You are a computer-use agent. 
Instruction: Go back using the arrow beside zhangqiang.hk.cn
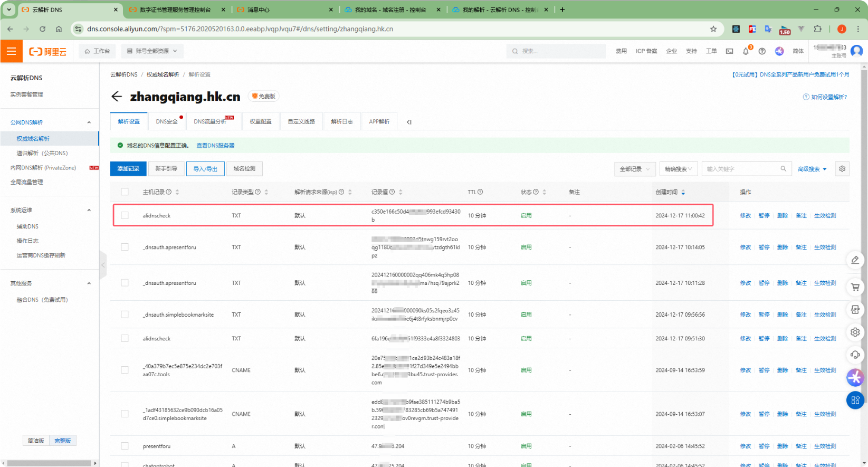(117, 97)
